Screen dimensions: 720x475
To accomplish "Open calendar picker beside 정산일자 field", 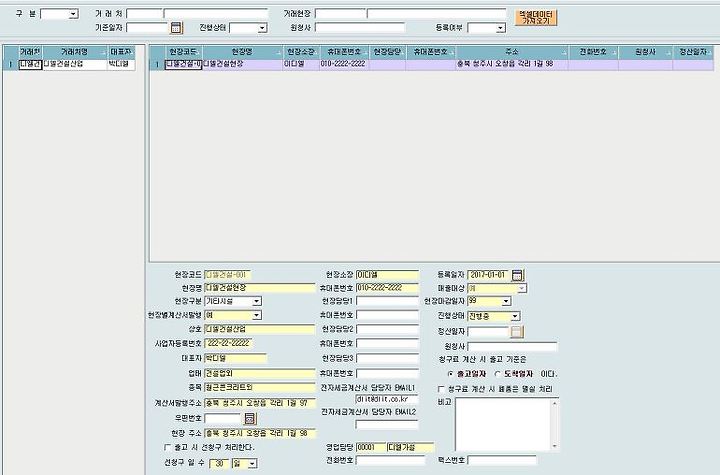I will tap(517, 332).
